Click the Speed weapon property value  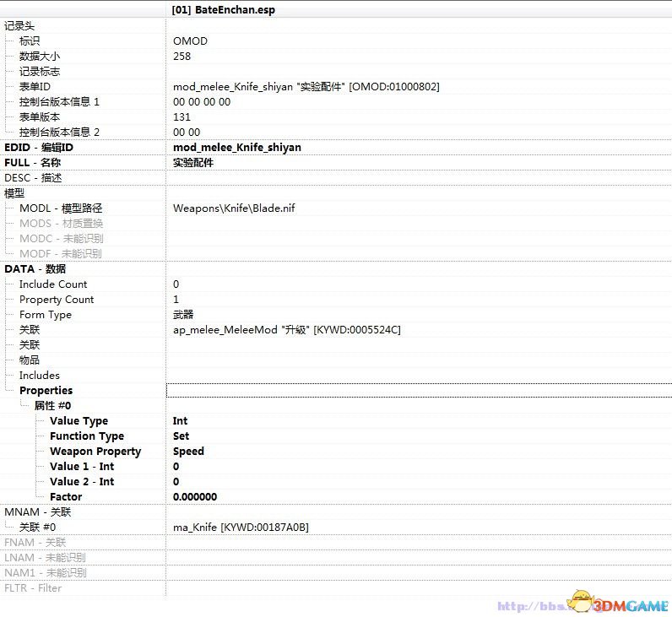(x=188, y=452)
